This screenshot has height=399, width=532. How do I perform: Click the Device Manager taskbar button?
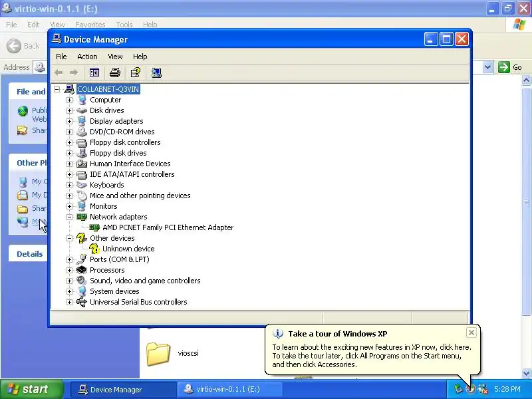[123, 389]
